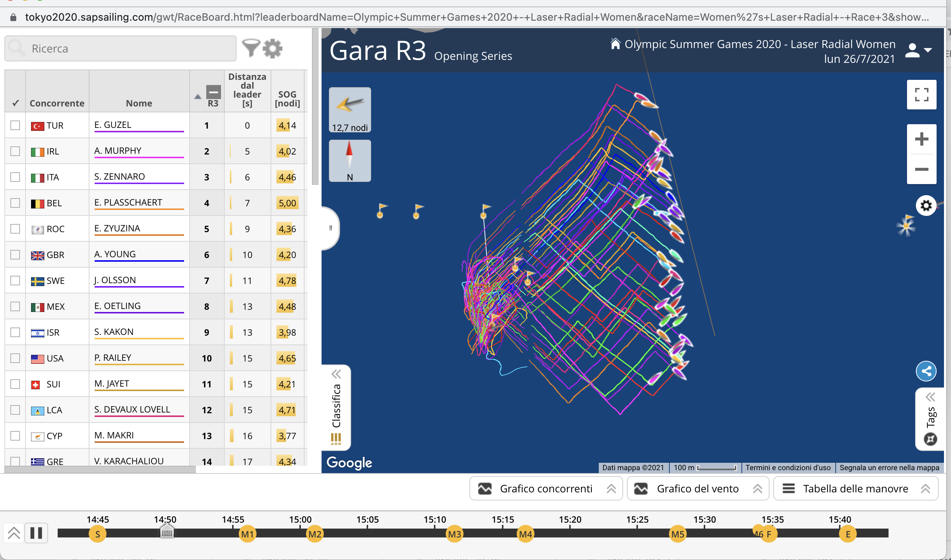
Task: Tick ITA S. ZENNARO checkbox
Action: tap(15, 177)
